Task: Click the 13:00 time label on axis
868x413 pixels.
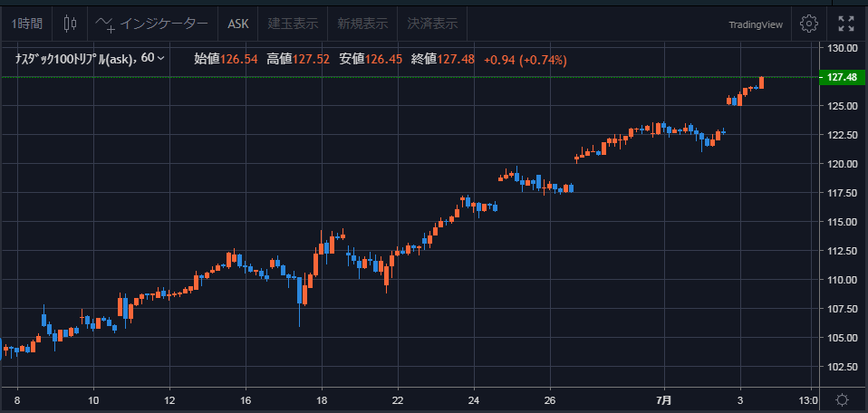Action: click(x=808, y=400)
